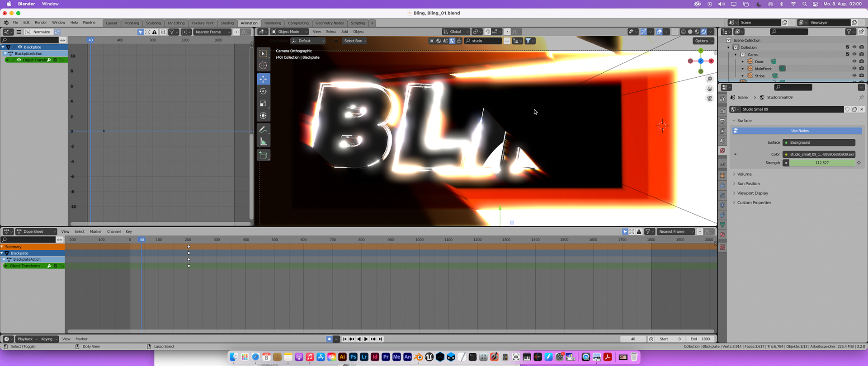Switch to the Layout workspace tab
Image resolution: width=868 pixels, height=366 pixels.
pyautogui.click(x=112, y=23)
